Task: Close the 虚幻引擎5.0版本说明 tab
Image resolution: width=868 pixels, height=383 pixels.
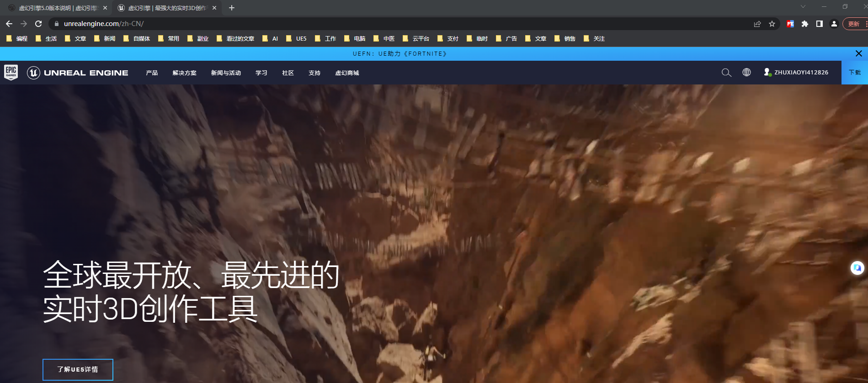Action: (105, 8)
